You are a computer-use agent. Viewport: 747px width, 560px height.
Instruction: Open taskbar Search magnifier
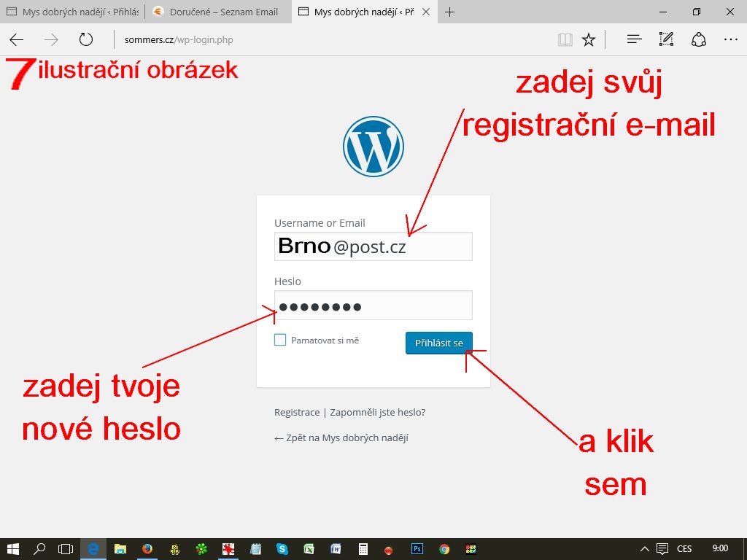click(39, 549)
